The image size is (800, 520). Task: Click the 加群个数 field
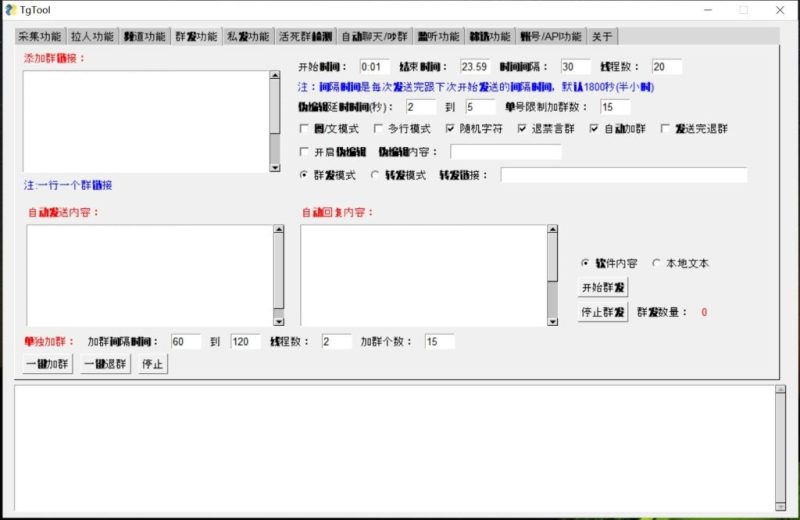(x=440, y=342)
